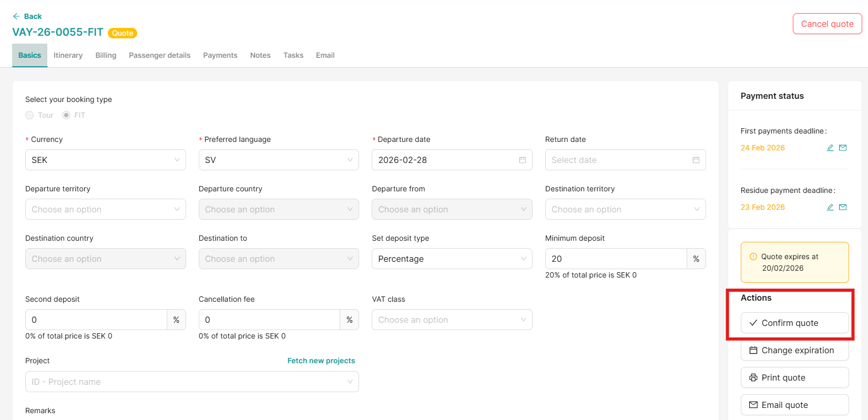
Task: Expand the Currency SEK dropdown
Action: pyautogui.click(x=105, y=160)
